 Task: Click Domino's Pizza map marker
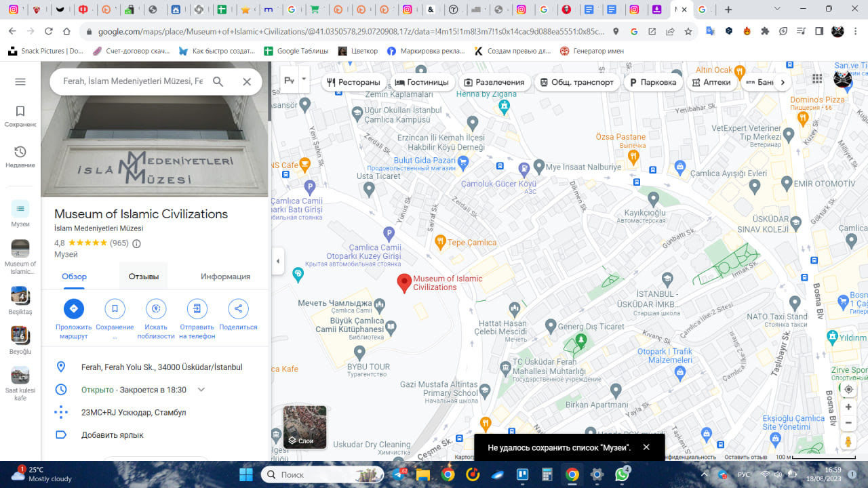click(x=803, y=117)
